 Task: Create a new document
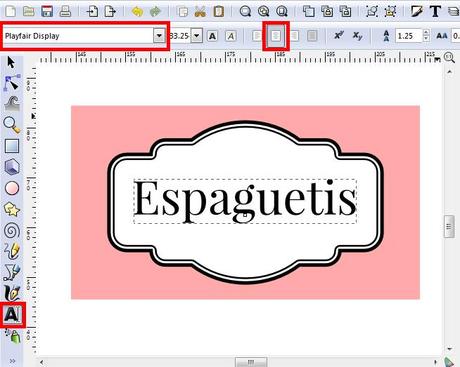(x=11, y=11)
